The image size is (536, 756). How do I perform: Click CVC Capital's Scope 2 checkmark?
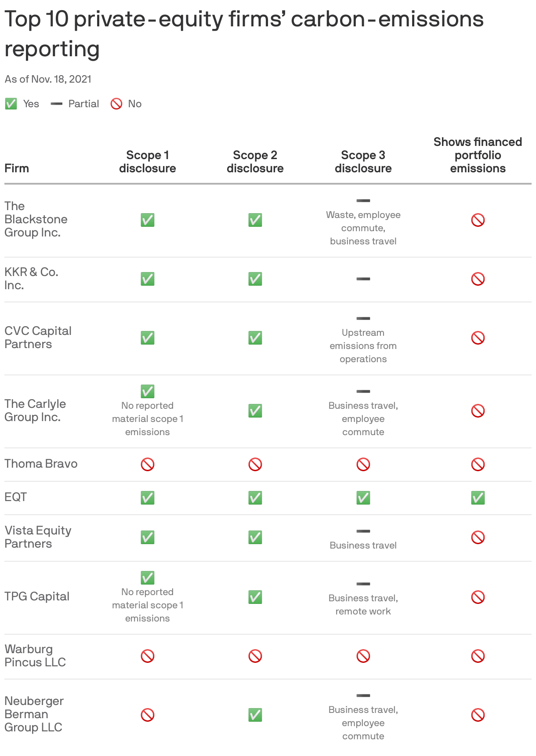(255, 338)
